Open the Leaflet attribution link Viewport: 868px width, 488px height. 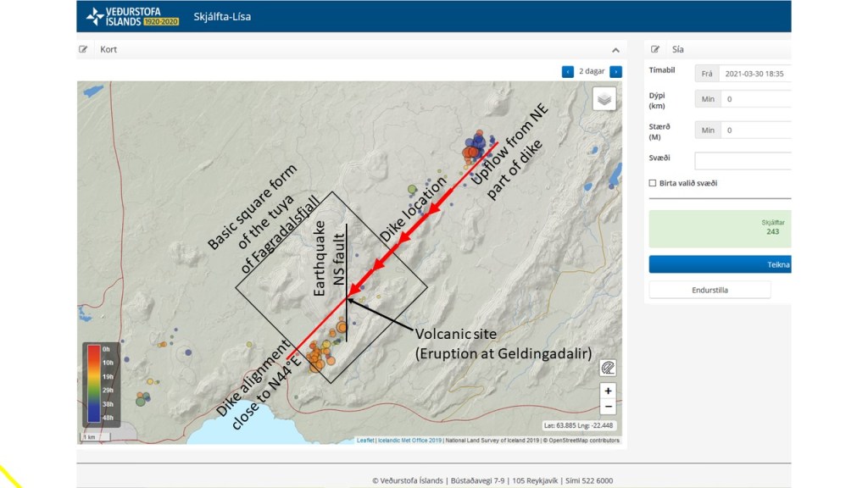[365, 441]
